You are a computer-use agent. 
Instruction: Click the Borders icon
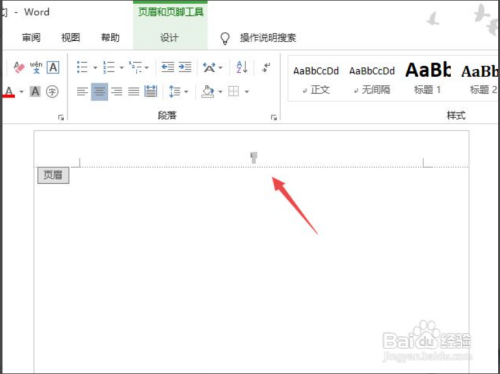coord(233,91)
